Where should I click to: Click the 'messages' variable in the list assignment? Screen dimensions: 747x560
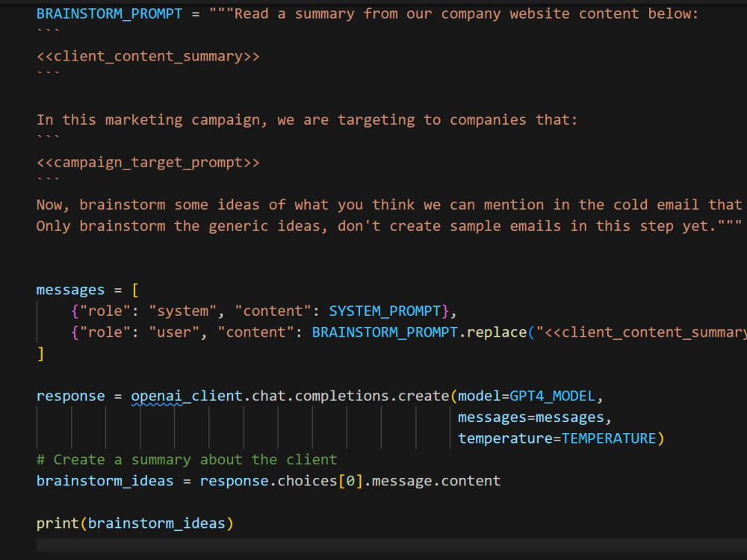(70, 290)
